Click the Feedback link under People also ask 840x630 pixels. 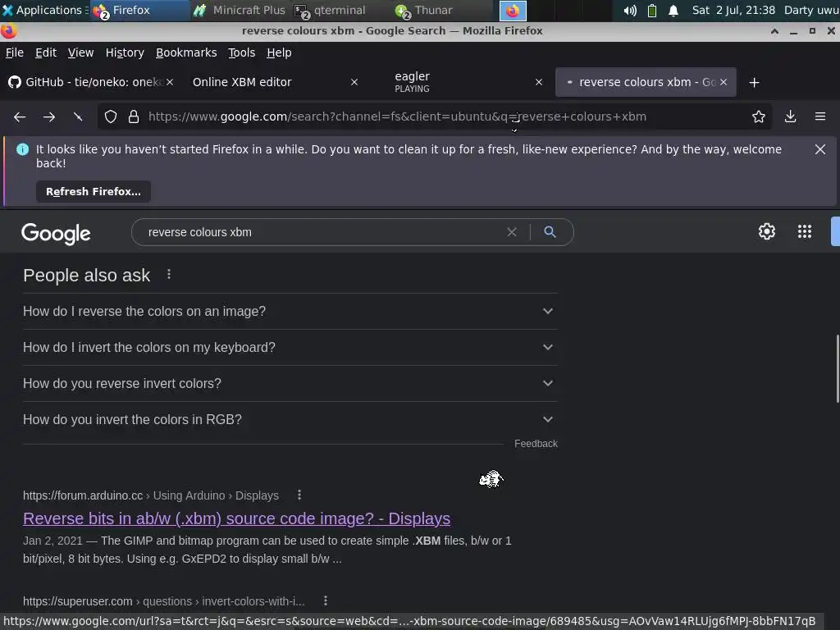[536, 444]
